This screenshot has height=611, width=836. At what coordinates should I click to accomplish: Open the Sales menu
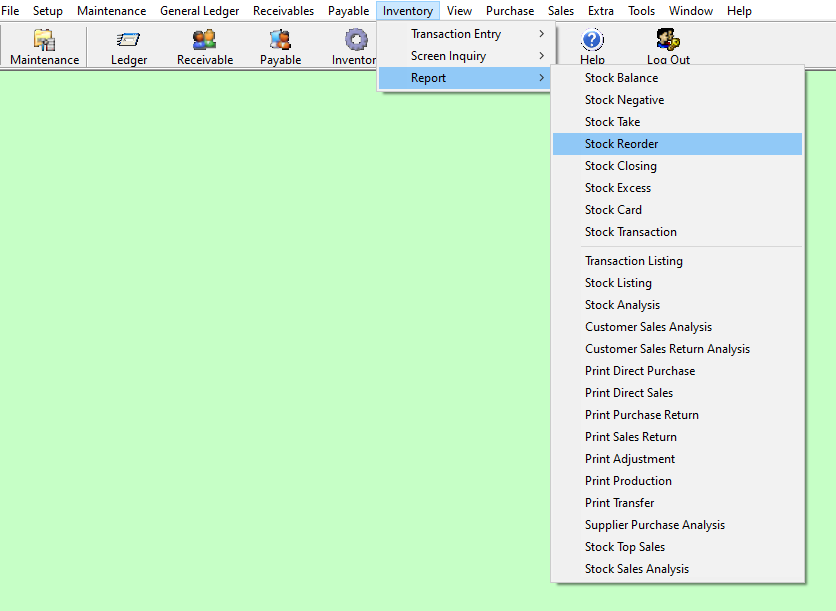tap(561, 11)
